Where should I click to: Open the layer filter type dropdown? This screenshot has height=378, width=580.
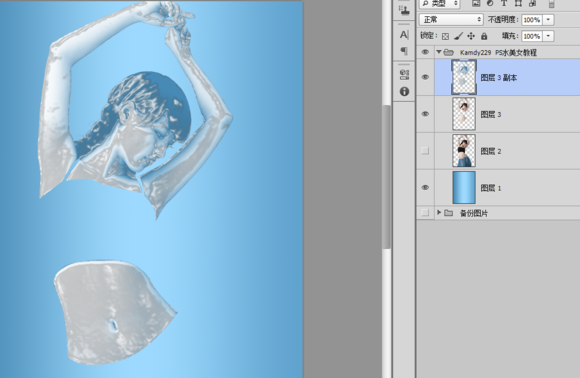pos(439,3)
